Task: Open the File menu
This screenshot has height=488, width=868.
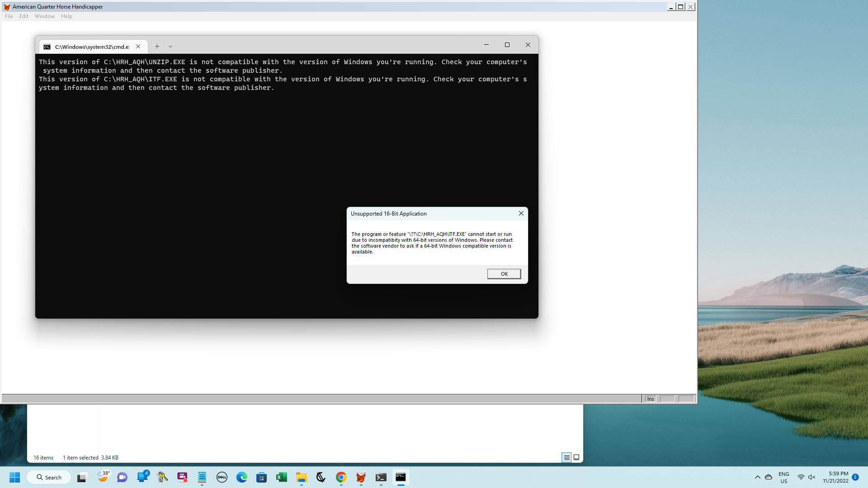Action: click(x=9, y=16)
